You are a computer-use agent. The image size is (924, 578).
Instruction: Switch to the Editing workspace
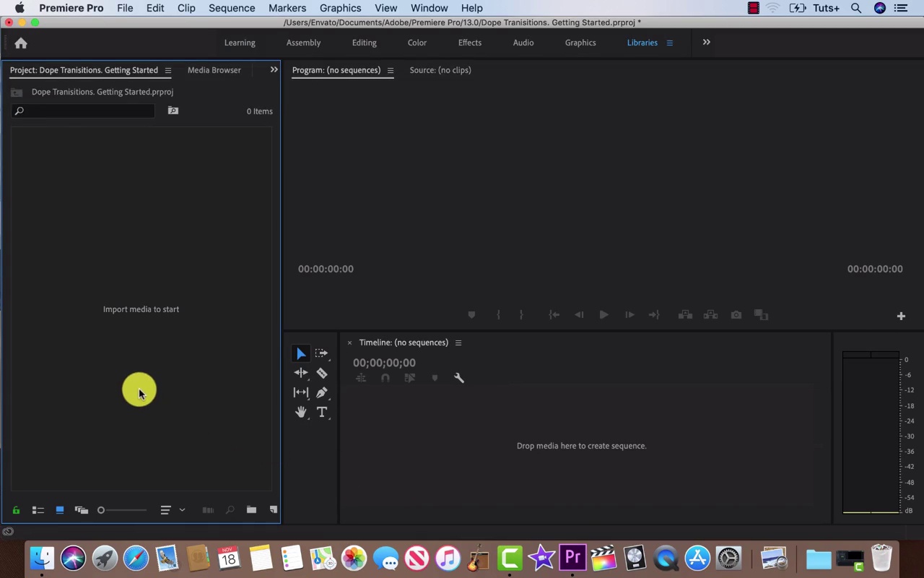pos(364,43)
